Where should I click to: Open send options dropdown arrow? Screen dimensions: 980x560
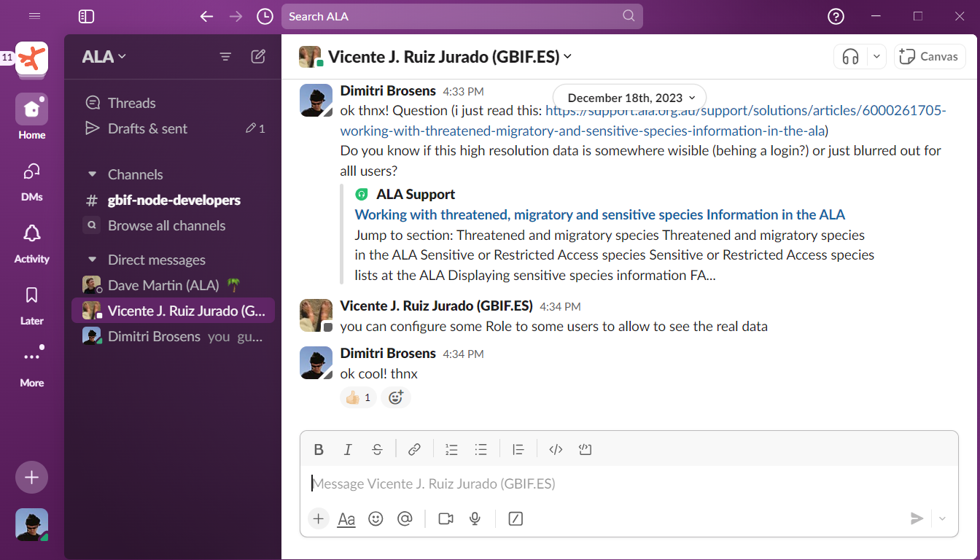click(x=942, y=518)
